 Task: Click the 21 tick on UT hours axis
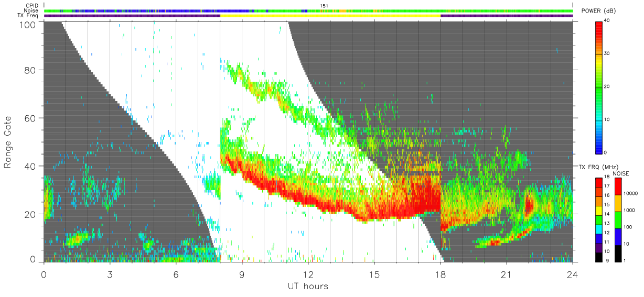point(507,275)
